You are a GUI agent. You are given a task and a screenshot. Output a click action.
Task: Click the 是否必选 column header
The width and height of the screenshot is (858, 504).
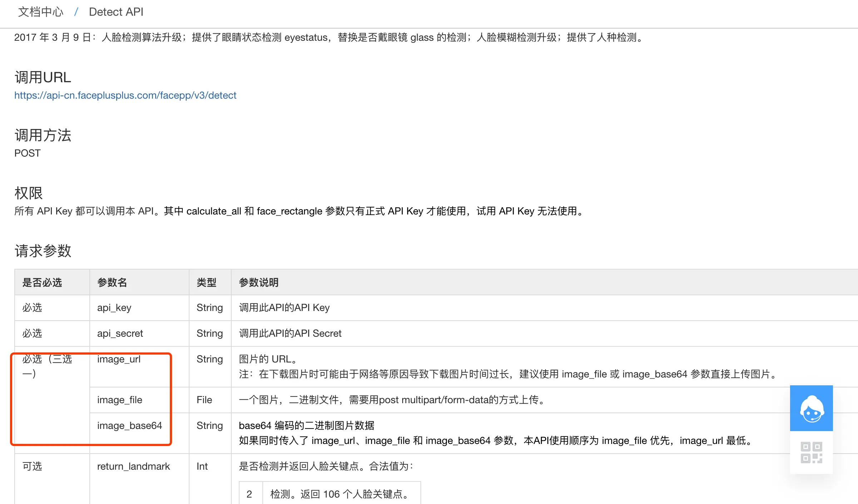coord(42,282)
